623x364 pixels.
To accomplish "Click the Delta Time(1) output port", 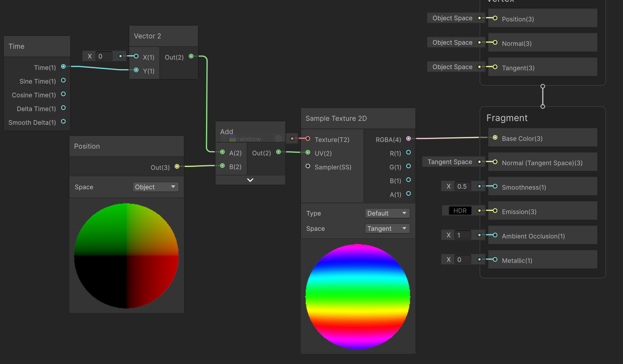I will click(63, 108).
